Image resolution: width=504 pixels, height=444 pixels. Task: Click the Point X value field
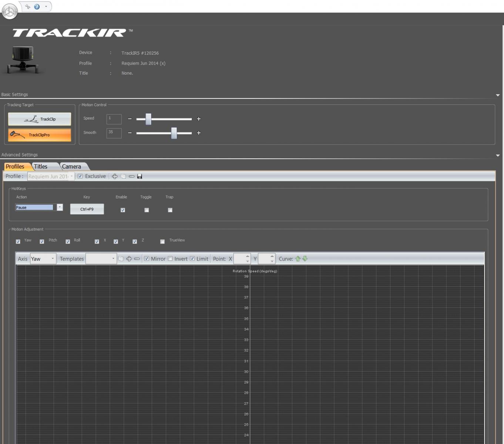click(239, 259)
